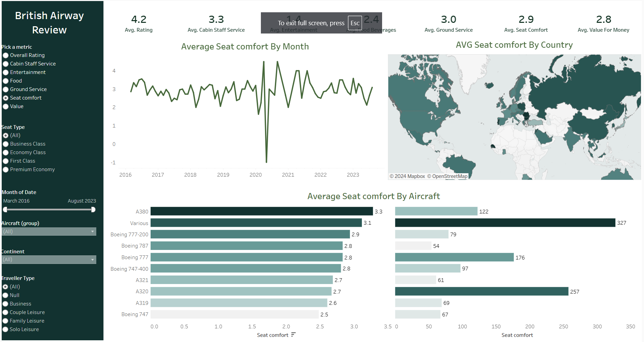
Task: Click the Avg. Rating 4.2 card
Action: tap(139, 23)
